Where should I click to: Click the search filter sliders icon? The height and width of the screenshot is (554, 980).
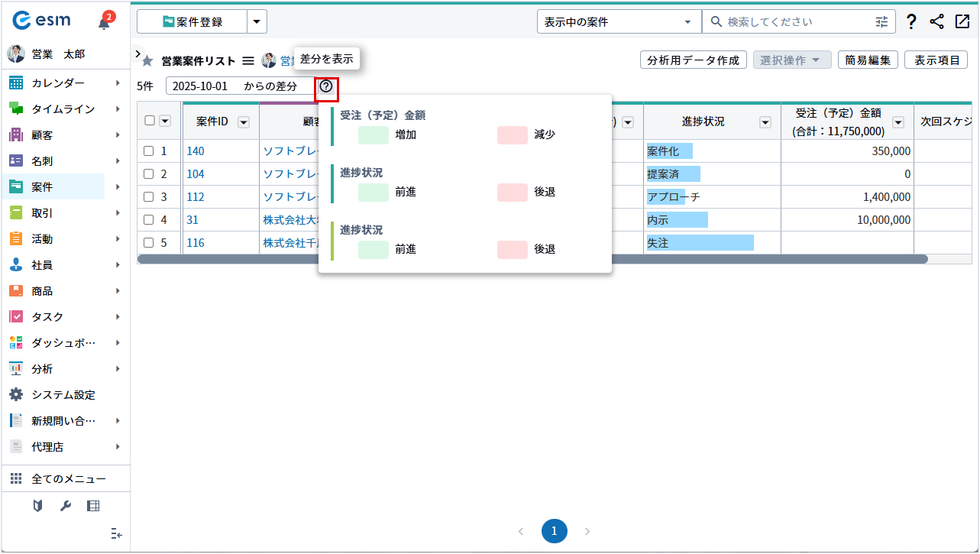coord(882,22)
